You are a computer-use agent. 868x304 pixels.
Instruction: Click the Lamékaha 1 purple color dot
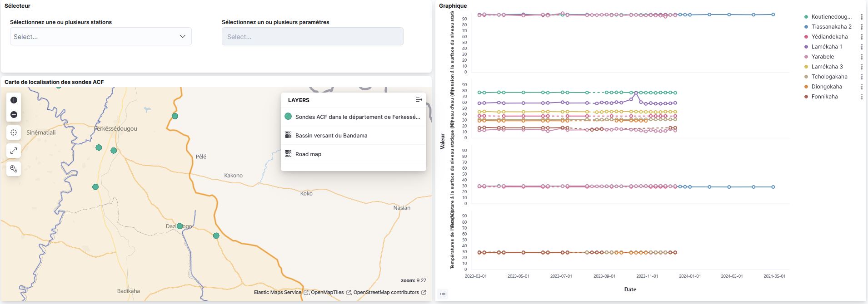pyautogui.click(x=806, y=47)
